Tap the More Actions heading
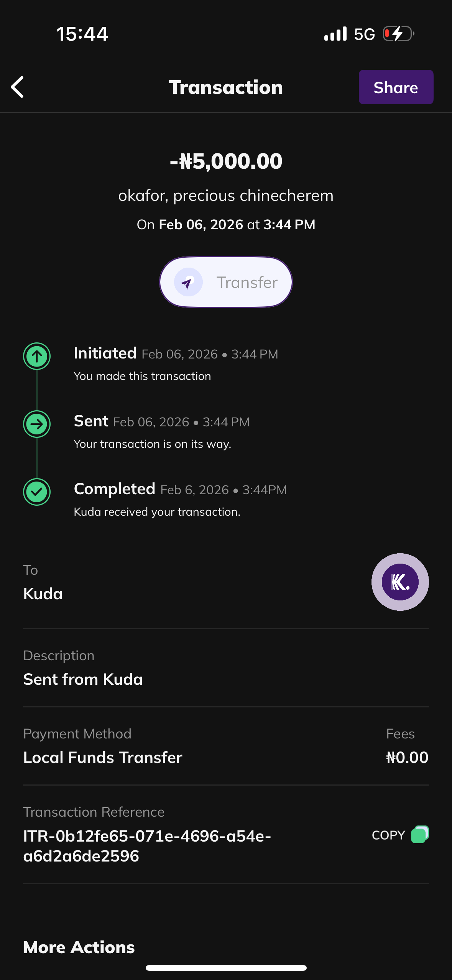The width and height of the screenshot is (452, 980). tap(79, 947)
